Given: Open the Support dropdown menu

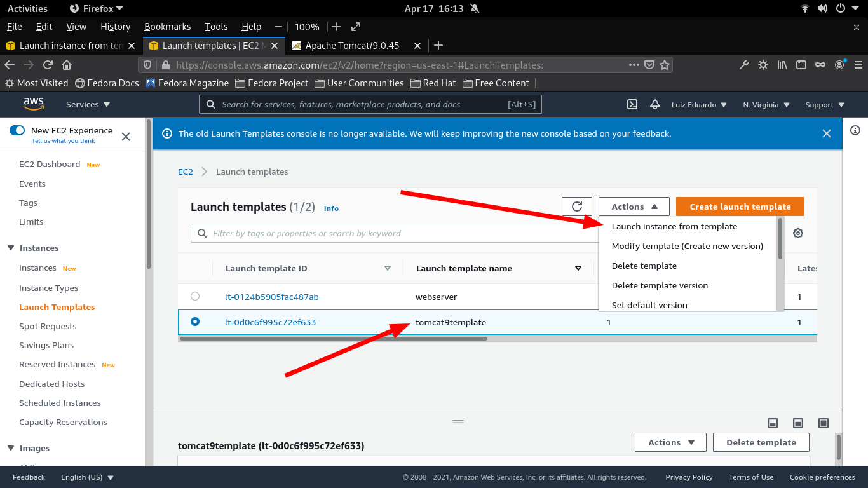Looking at the screenshot, I should point(825,105).
